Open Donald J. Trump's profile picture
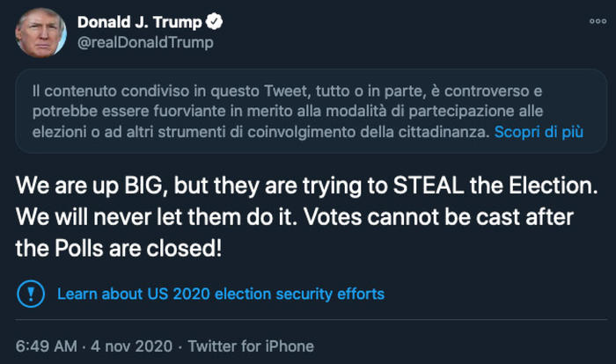Image resolution: width=616 pixels, height=364 pixels. click(x=40, y=31)
